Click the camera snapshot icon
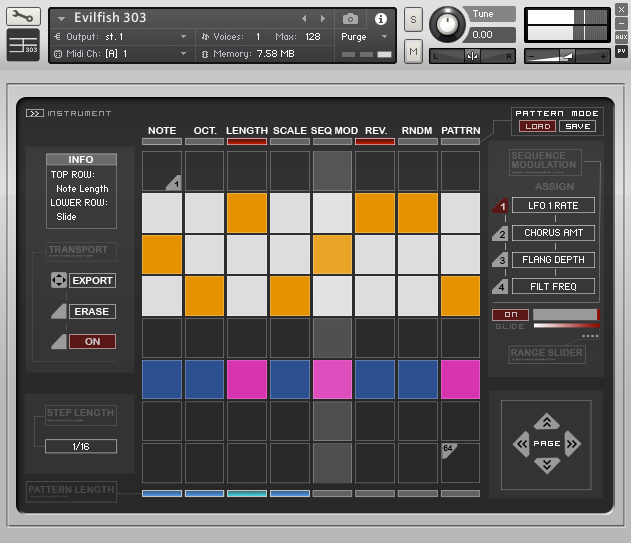This screenshot has height=543, width=631. pyautogui.click(x=350, y=19)
